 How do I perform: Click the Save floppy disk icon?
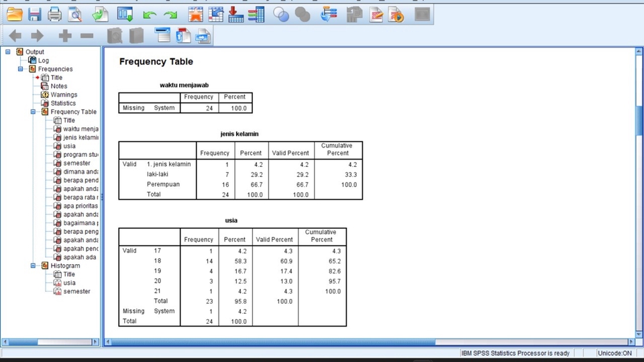tap(34, 14)
